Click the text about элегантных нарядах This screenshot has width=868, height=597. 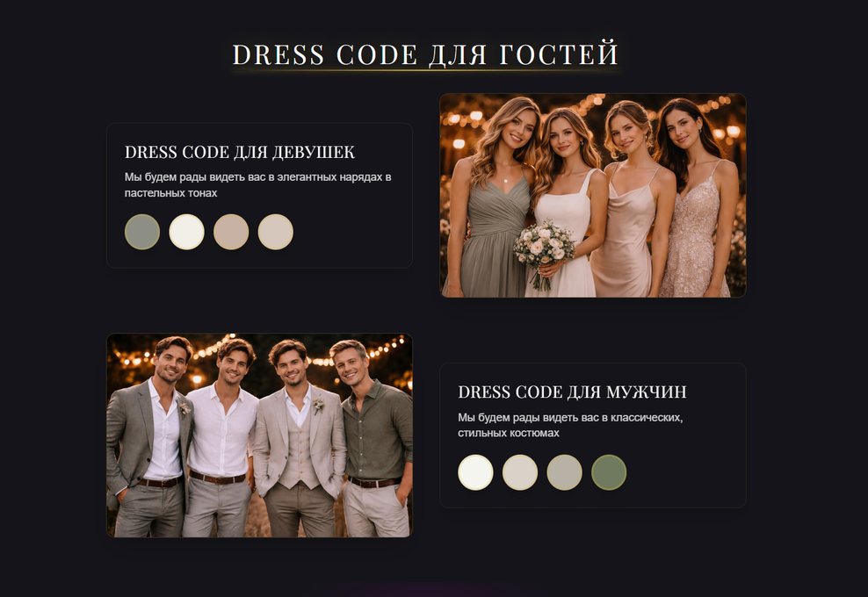pos(258,184)
